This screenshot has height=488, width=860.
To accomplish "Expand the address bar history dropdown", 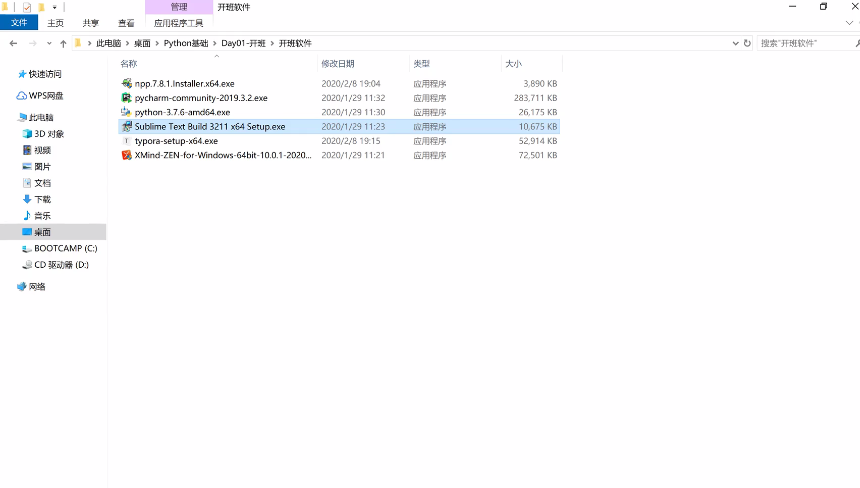I will (x=735, y=43).
